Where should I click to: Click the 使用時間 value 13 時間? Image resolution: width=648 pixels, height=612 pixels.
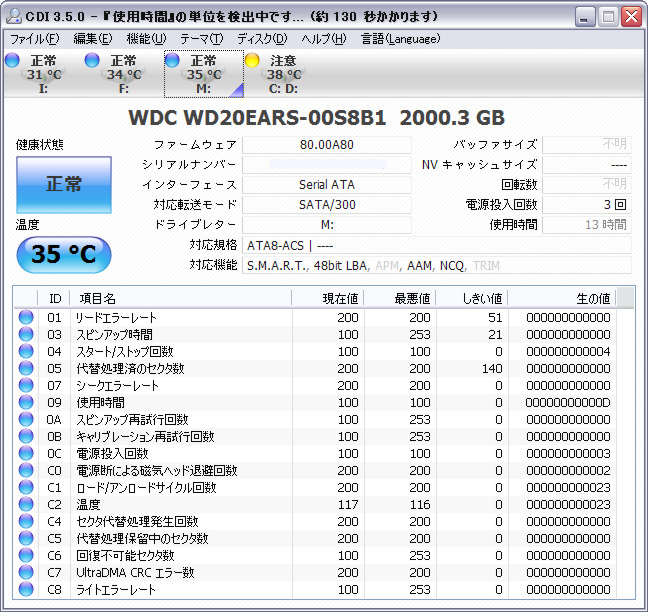[587, 225]
